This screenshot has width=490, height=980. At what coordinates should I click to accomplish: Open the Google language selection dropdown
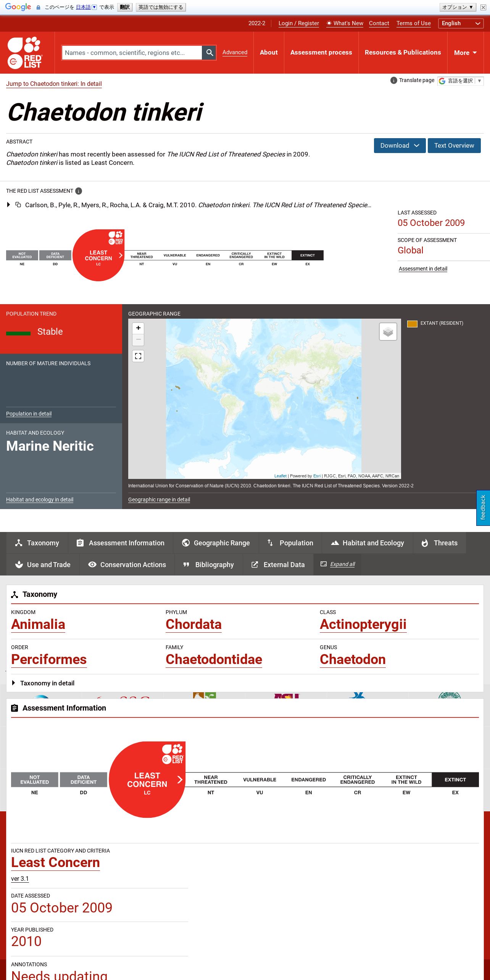tap(461, 81)
